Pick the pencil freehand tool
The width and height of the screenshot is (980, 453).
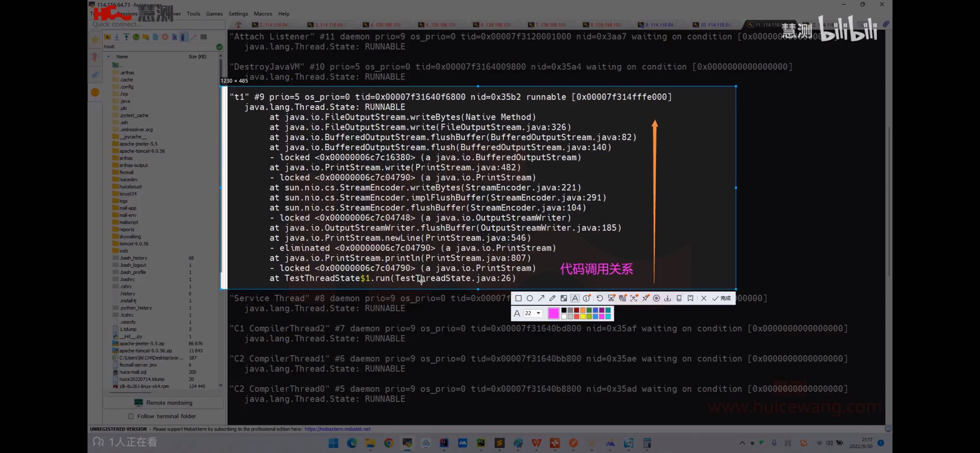pyautogui.click(x=552, y=298)
